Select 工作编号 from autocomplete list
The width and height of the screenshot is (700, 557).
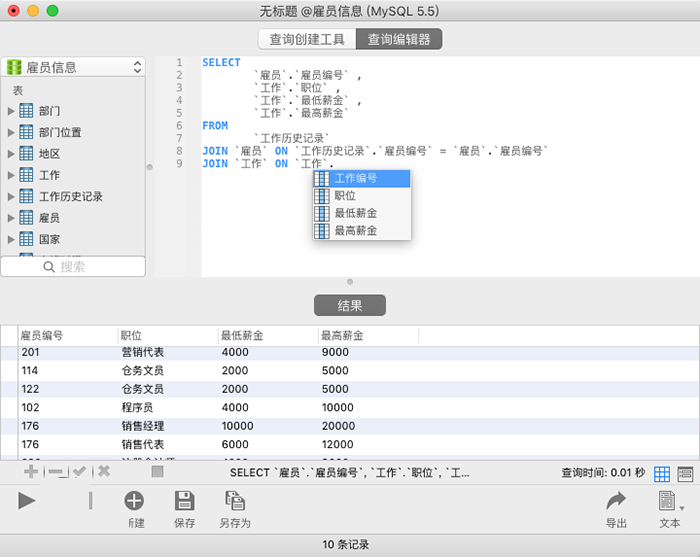(362, 179)
